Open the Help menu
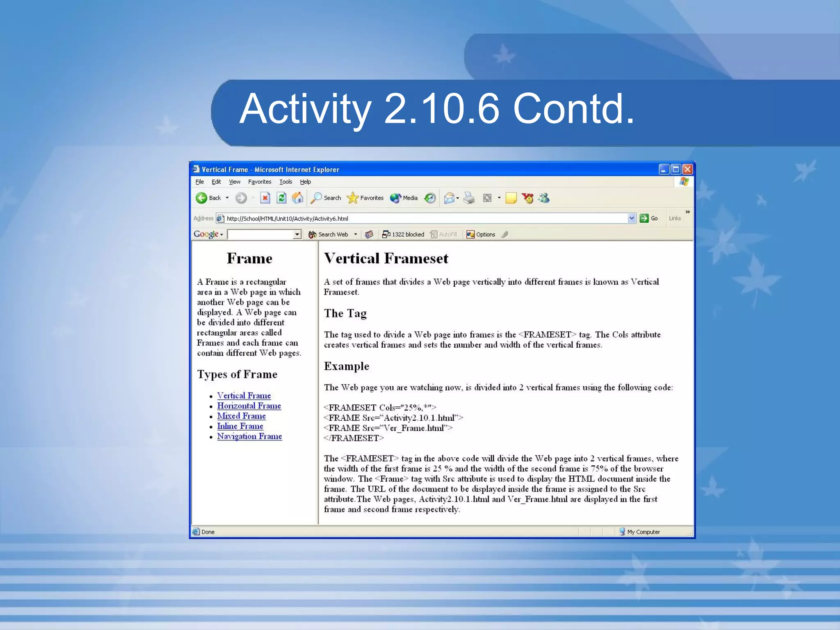 (306, 182)
